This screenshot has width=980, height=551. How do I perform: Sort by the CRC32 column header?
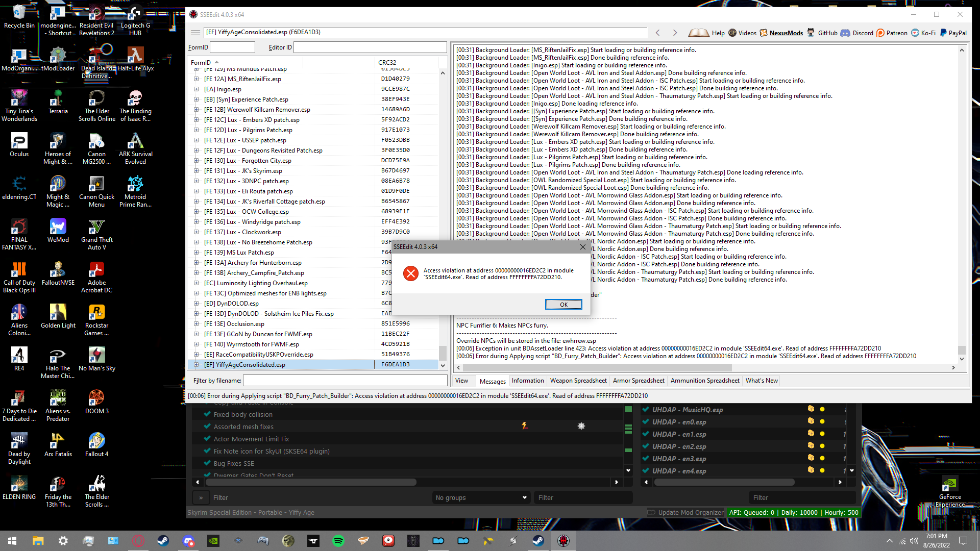pyautogui.click(x=387, y=63)
